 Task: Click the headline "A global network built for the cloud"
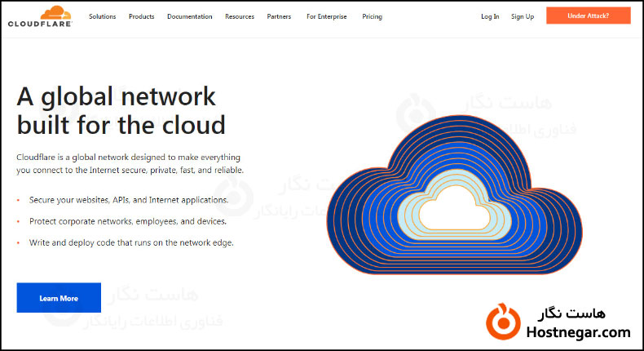121,111
